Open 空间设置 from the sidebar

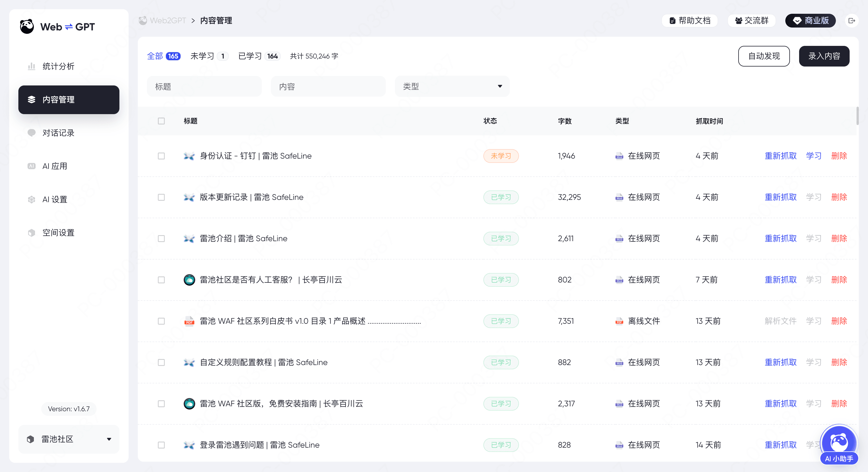click(59, 232)
